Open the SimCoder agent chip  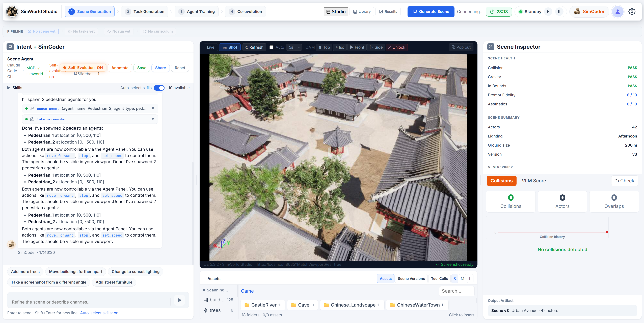pyautogui.click(x=589, y=12)
